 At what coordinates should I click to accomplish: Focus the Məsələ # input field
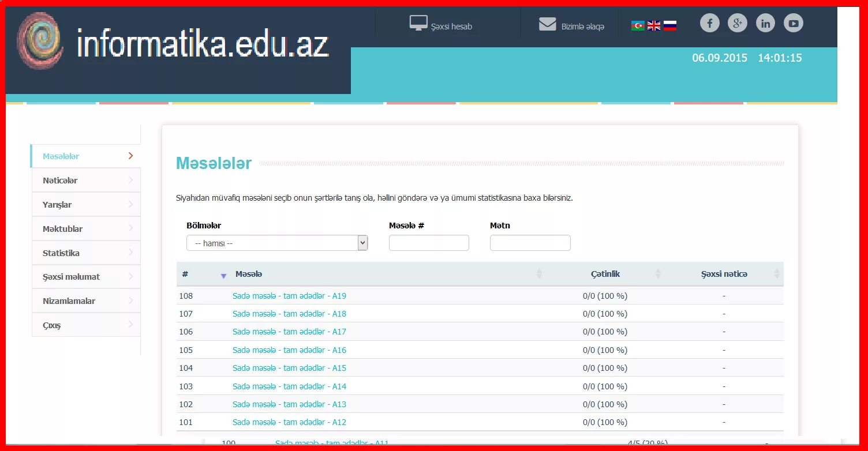pos(429,243)
